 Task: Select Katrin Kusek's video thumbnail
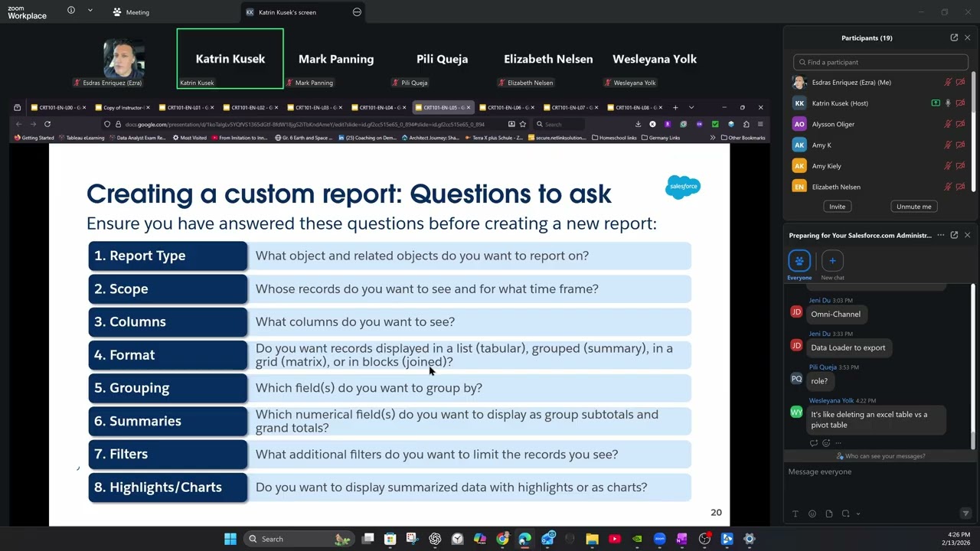pyautogui.click(x=230, y=59)
